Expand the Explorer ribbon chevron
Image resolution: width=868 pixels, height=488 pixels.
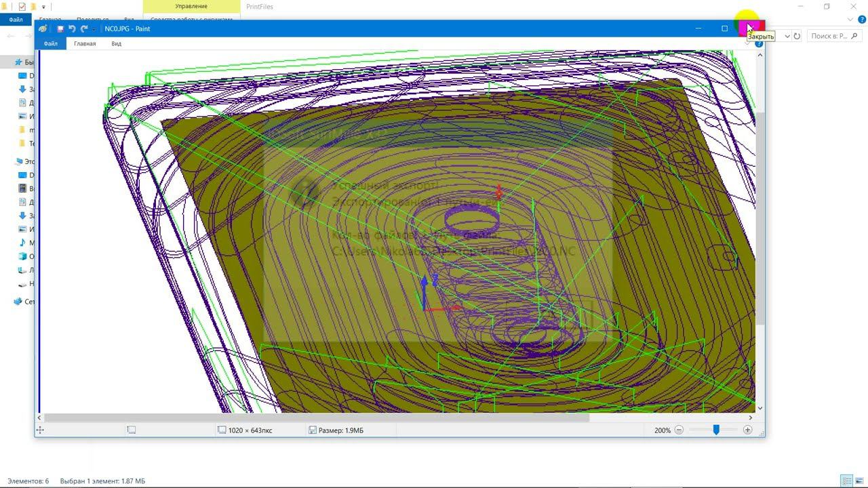pos(850,20)
